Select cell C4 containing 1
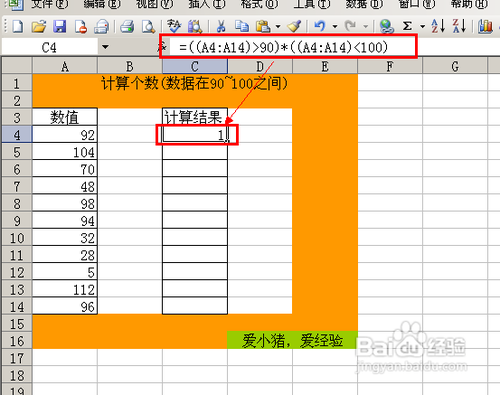Screen dimensions: 500x395 point(195,134)
